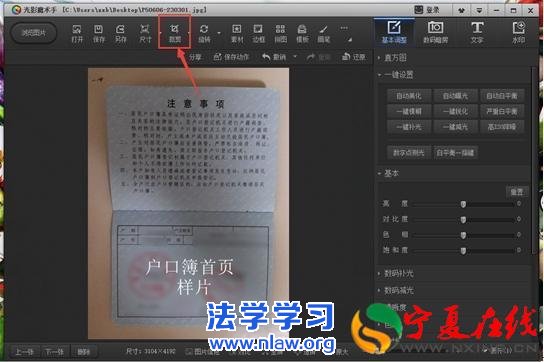544x362 pixels.
Task: Click the 亮度 brightness slider handle
Action: coord(463,204)
